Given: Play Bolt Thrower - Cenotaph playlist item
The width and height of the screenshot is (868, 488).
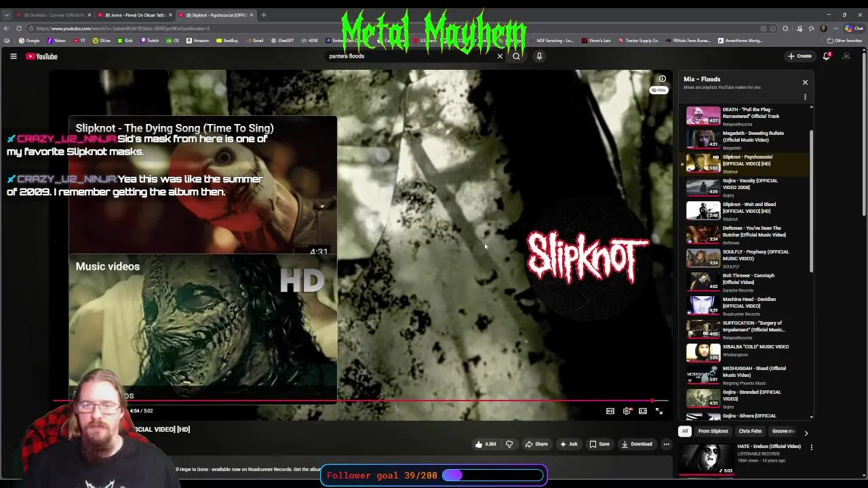Looking at the screenshot, I should pos(746,282).
